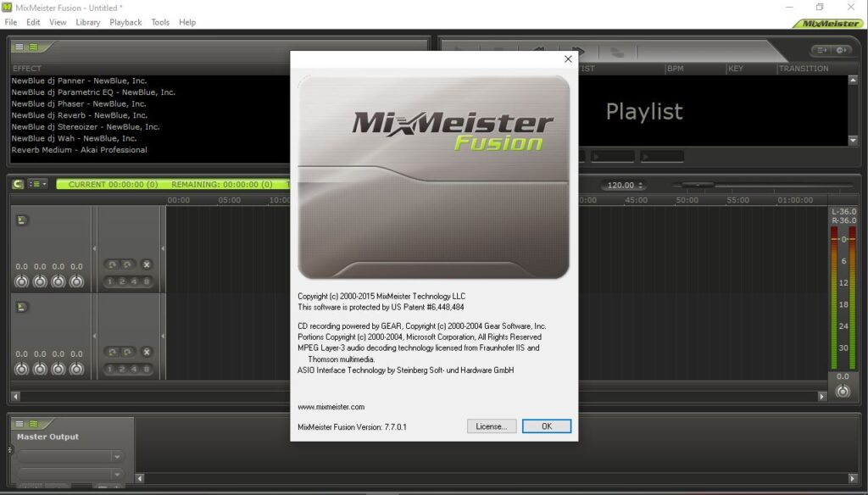868x495 pixels.
Task: Toggle beat length 4 on second track
Action: point(134,370)
